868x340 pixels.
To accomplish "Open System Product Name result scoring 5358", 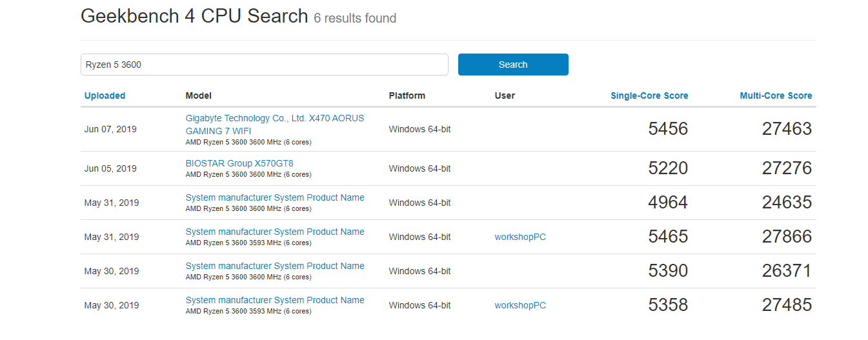I will click(275, 300).
